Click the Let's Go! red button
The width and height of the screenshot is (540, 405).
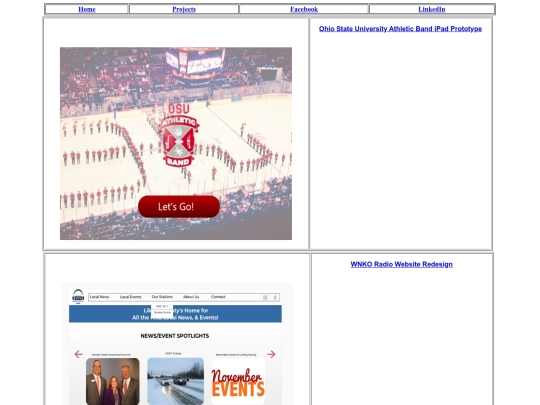(x=179, y=207)
